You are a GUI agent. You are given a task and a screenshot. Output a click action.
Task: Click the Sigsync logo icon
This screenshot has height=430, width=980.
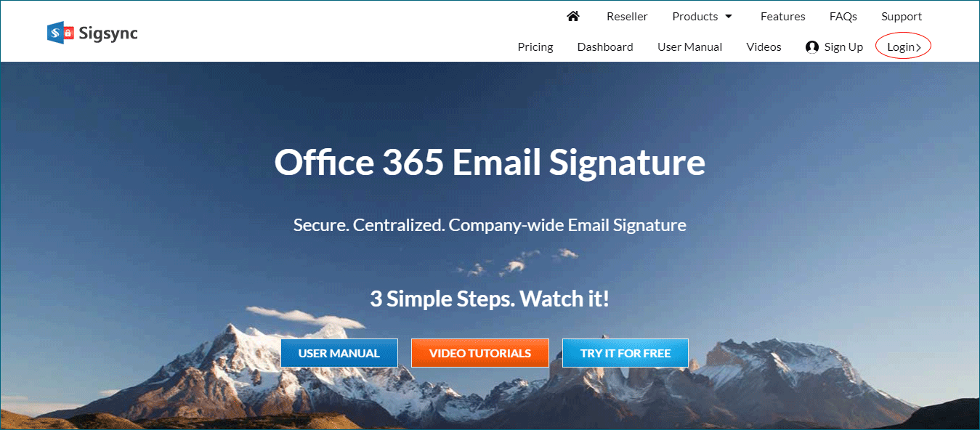[61, 33]
